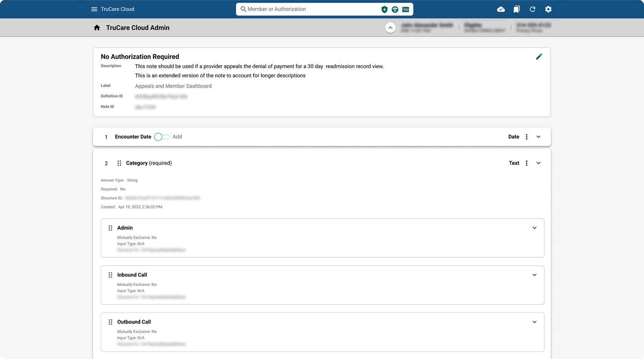
Task: Collapse the Category section
Action: click(539, 163)
